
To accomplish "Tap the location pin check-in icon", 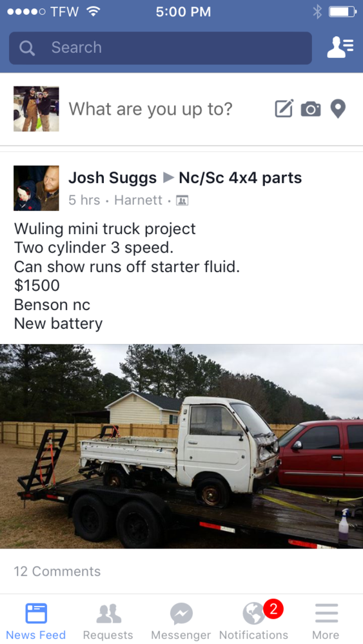I will pyautogui.click(x=338, y=109).
